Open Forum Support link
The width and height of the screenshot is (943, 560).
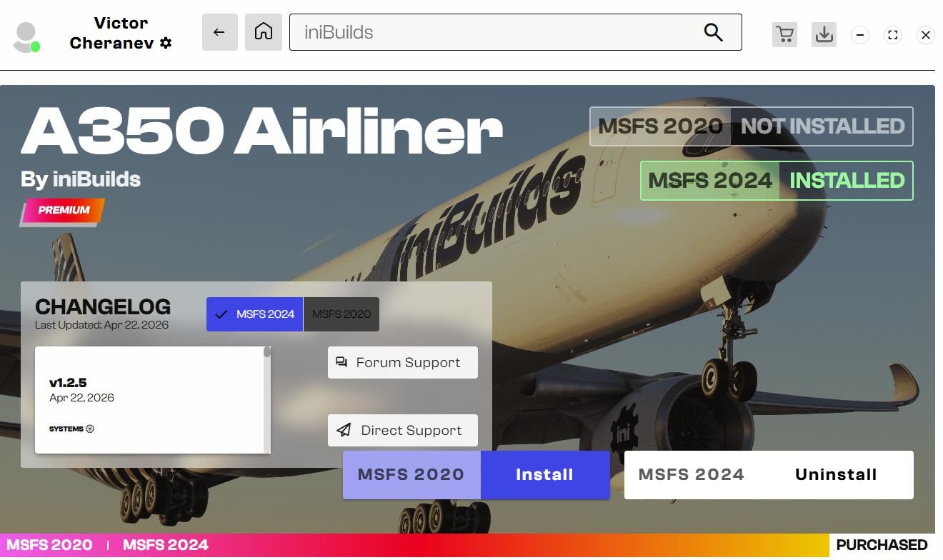402,363
